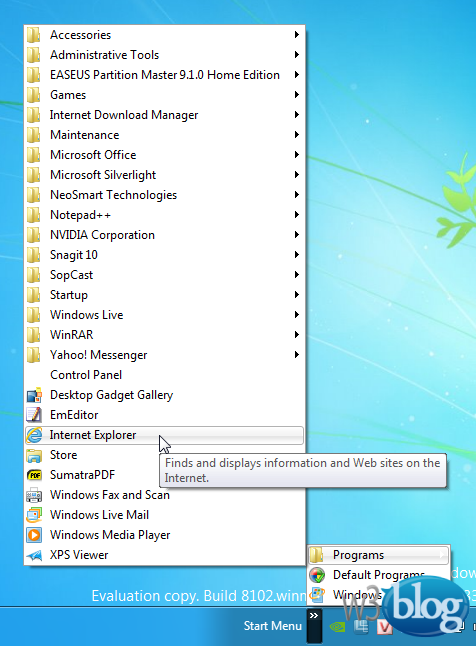The height and width of the screenshot is (646, 476).
Task: Expand the Microsoft Silverlight submenu arrow
Action: point(297,175)
